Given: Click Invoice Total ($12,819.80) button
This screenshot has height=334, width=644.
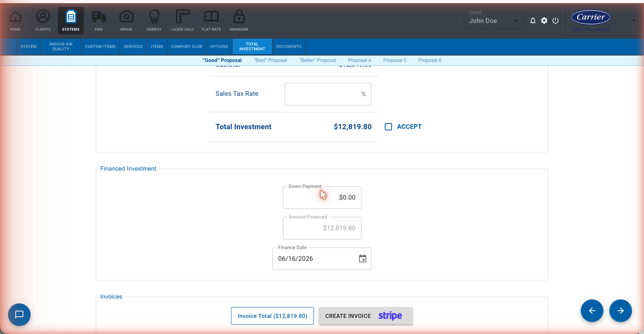Looking at the screenshot, I should [x=272, y=316].
